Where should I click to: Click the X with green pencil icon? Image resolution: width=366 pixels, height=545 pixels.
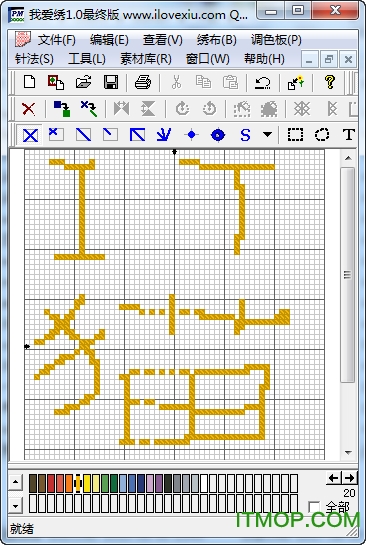89,109
